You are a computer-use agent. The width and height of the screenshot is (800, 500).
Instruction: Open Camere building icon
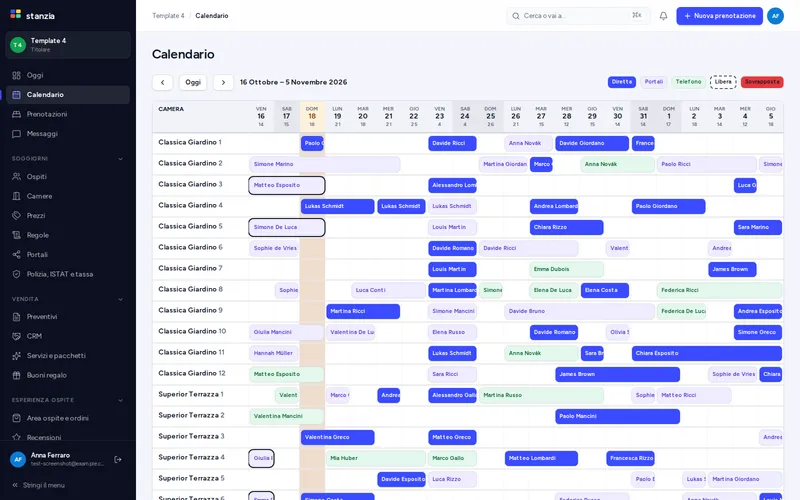pyautogui.click(x=16, y=196)
